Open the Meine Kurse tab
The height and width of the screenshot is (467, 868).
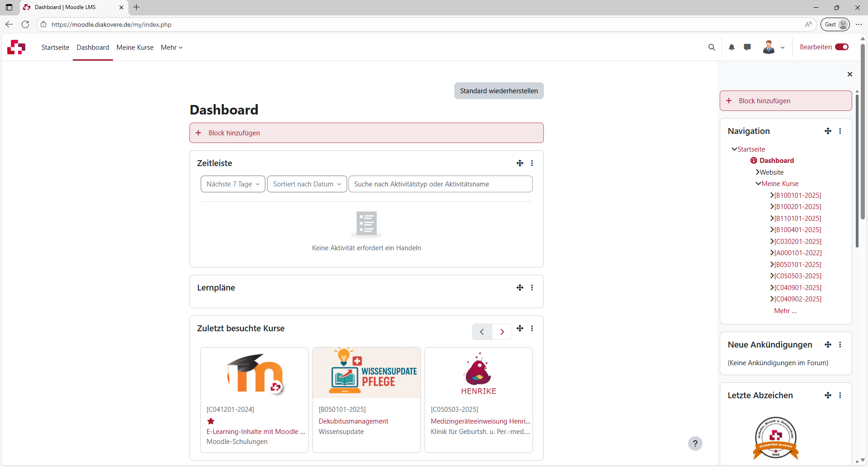tap(135, 48)
